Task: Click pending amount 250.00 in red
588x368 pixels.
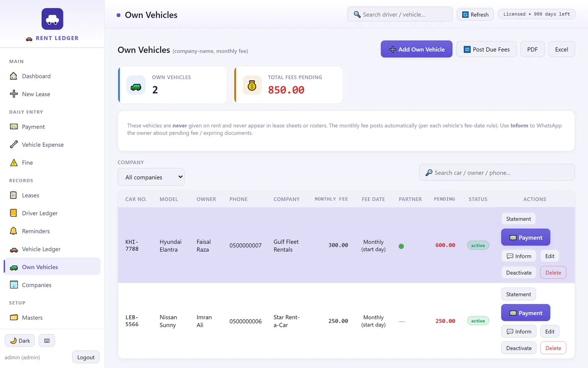Action: click(445, 321)
